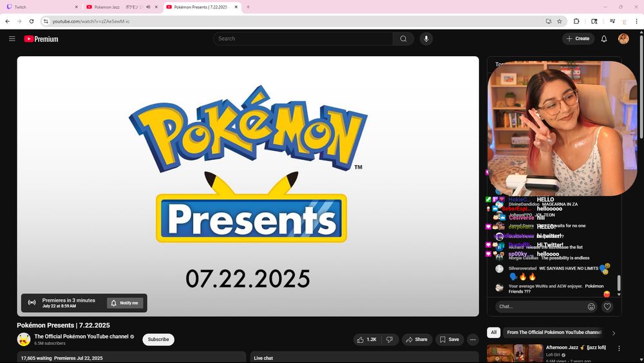Go back using browser back arrow

tap(7, 21)
